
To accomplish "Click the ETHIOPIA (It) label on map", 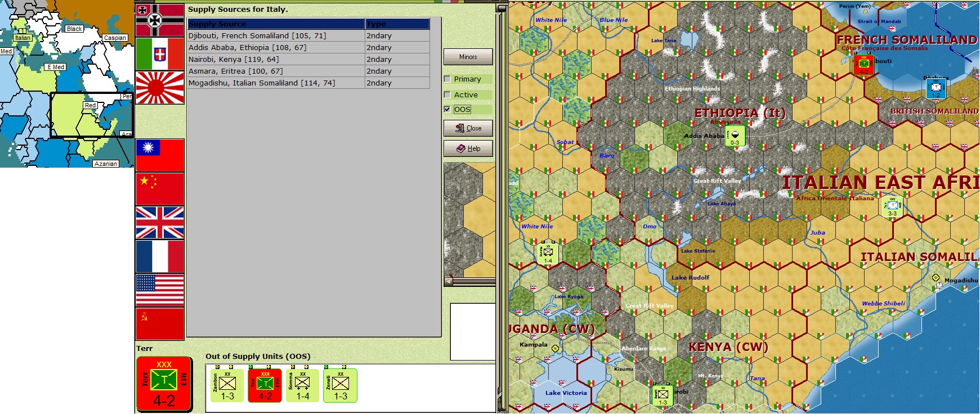I will tap(740, 113).
